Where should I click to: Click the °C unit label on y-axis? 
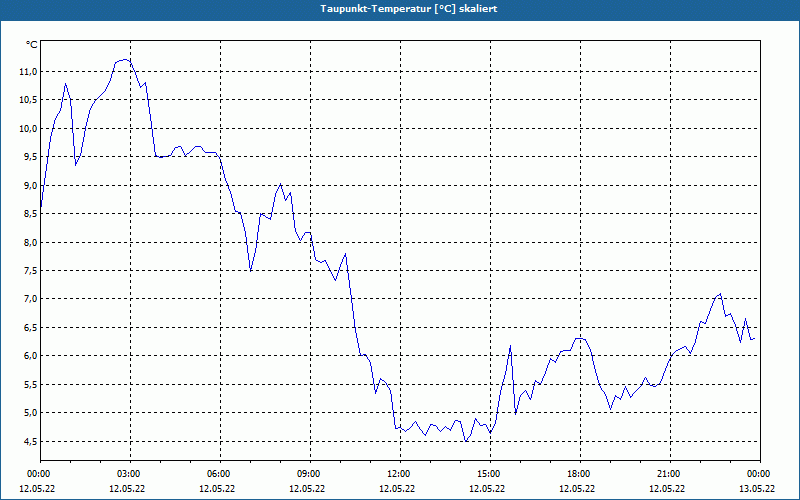point(32,45)
